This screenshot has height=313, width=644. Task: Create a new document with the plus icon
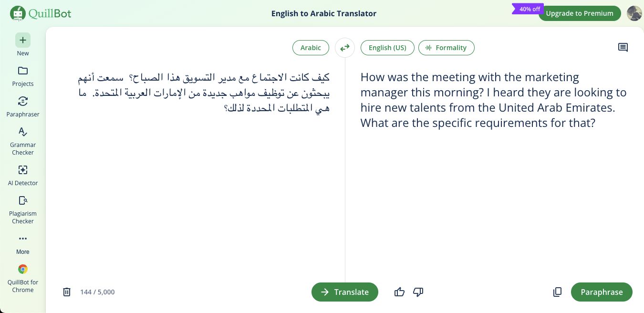22,40
